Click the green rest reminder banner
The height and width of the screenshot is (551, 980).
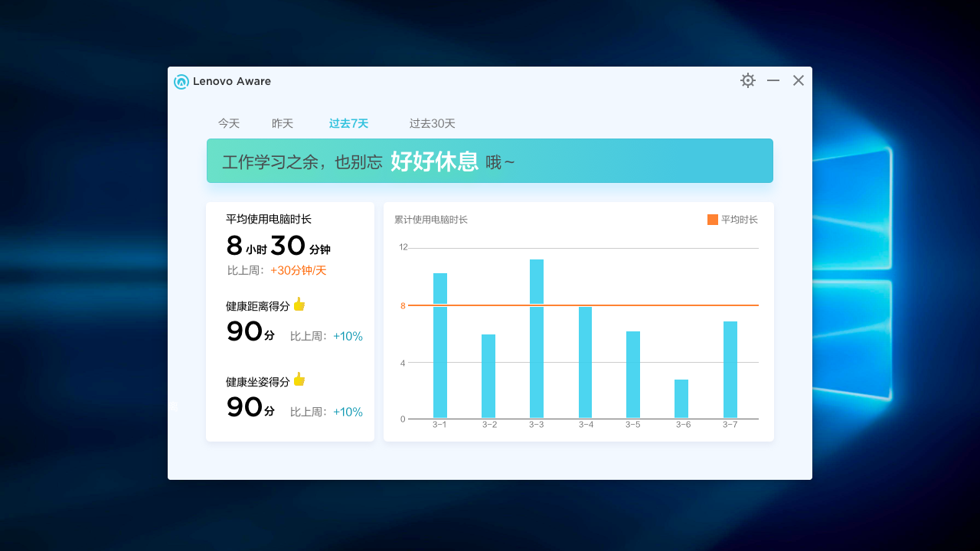click(x=489, y=161)
